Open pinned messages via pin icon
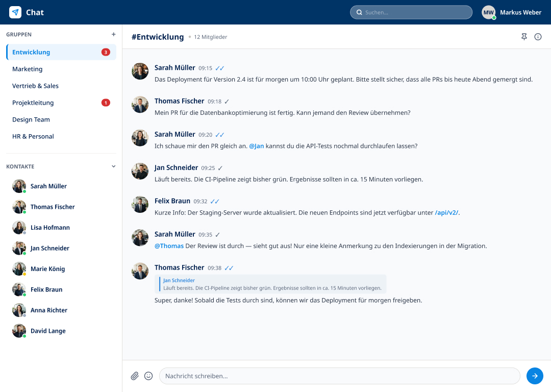This screenshot has width=551, height=392. [x=524, y=37]
